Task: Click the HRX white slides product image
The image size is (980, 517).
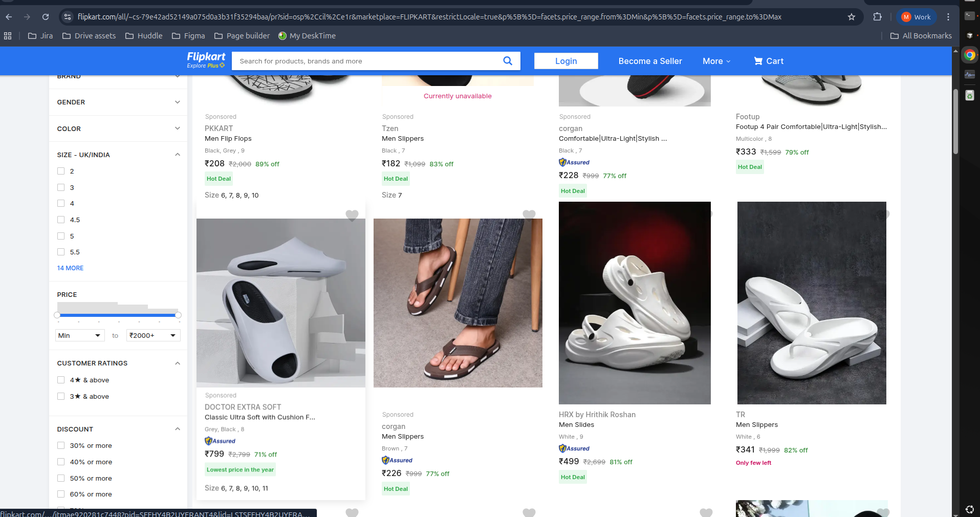Action: [635, 303]
